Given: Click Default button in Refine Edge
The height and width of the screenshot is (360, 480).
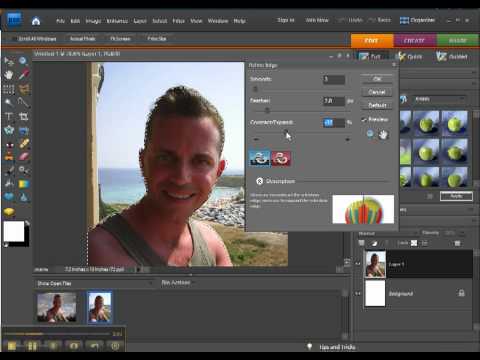Looking at the screenshot, I should click(377, 105).
